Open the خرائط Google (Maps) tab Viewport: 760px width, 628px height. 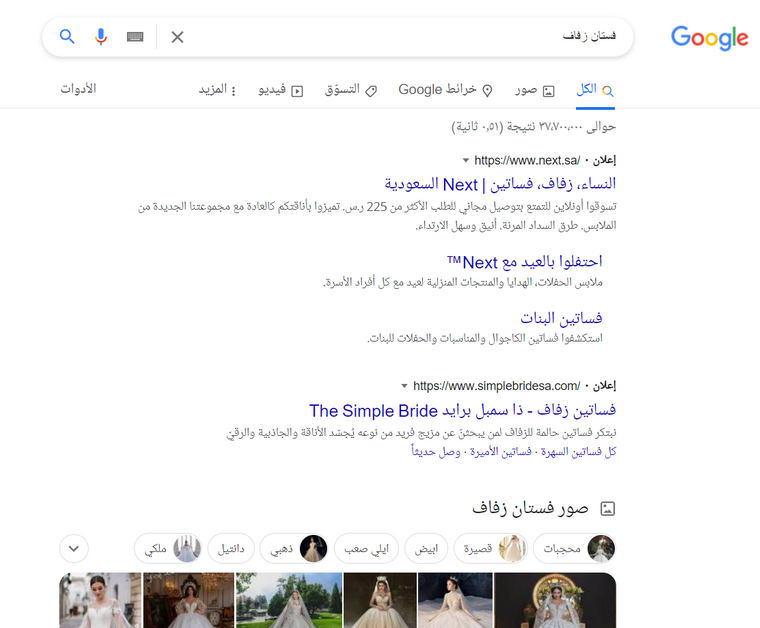pyautogui.click(x=445, y=90)
